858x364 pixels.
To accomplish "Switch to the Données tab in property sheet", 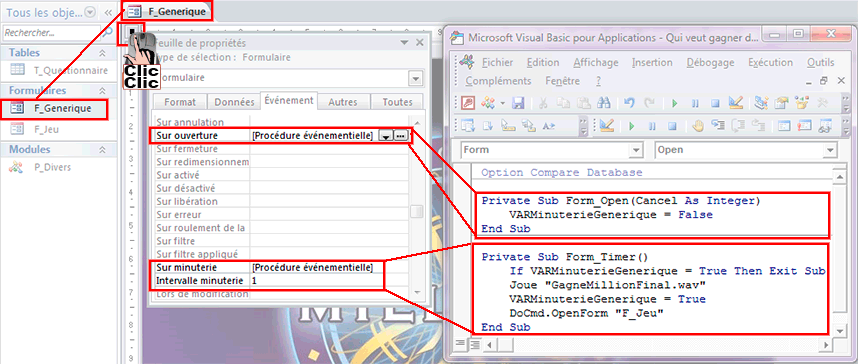I will [x=234, y=102].
